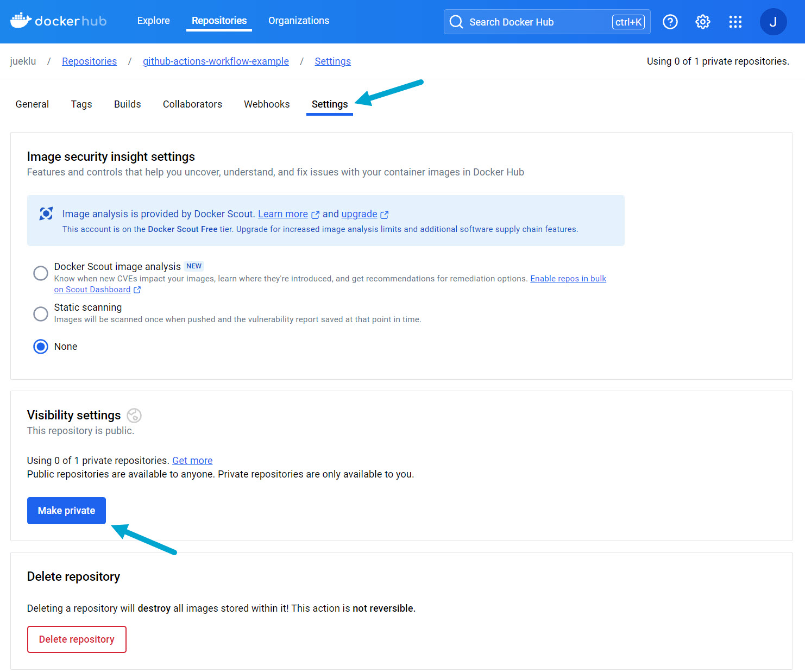Open the Webhooks tab
805x672 pixels.
[x=266, y=104]
